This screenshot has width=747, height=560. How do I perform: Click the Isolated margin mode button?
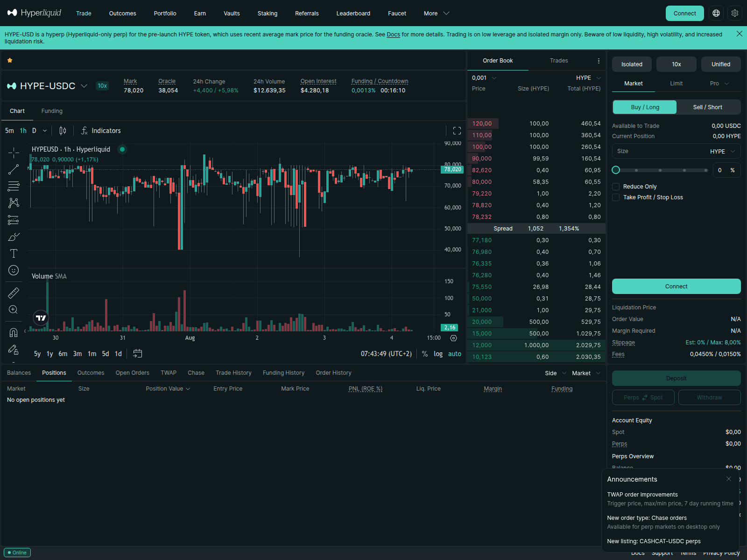pyautogui.click(x=632, y=64)
